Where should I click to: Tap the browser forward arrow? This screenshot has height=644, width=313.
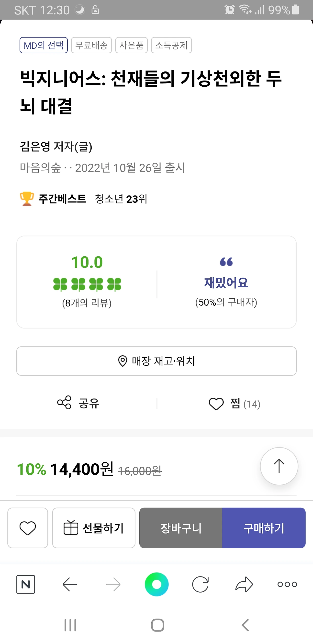tap(113, 584)
